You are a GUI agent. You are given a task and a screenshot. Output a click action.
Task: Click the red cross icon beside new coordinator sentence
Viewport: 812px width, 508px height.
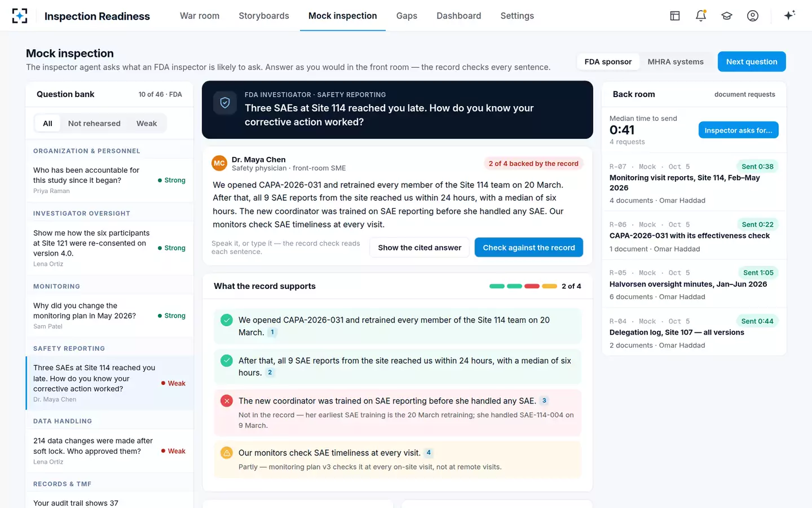(x=227, y=401)
